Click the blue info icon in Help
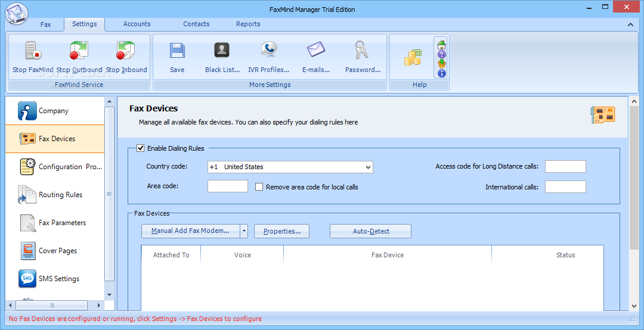 point(441,73)
